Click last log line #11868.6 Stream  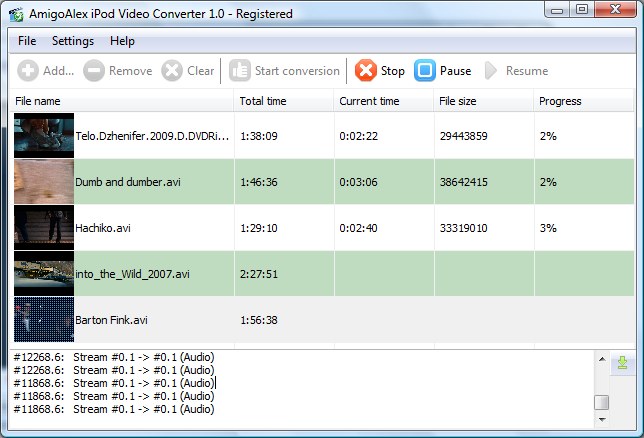[114, 409]
